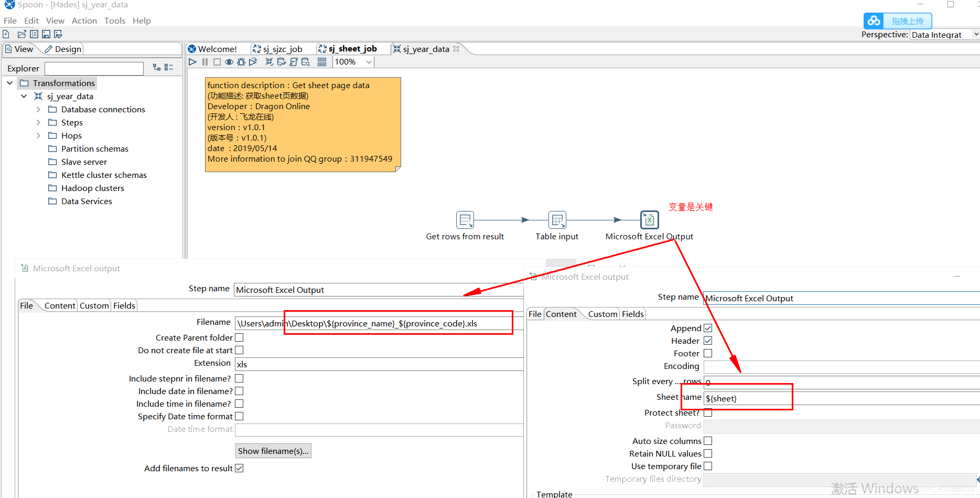Viewport: 980px width, 498px height.
Task: Click the Replay transformation icon
Action: tap(253, 62)
